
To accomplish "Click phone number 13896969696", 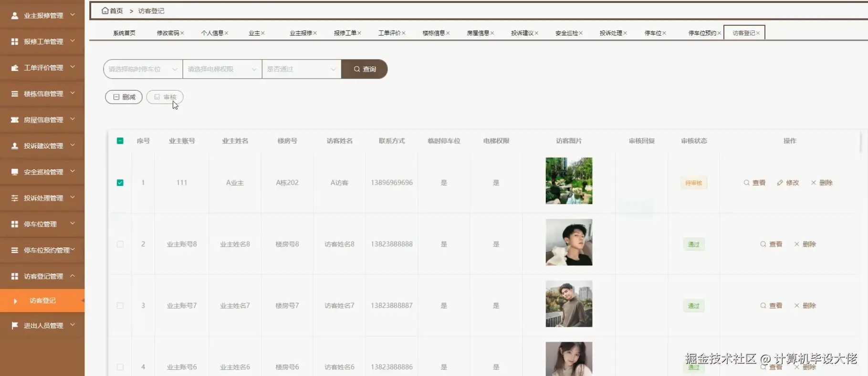I will [x=392, y=183].
